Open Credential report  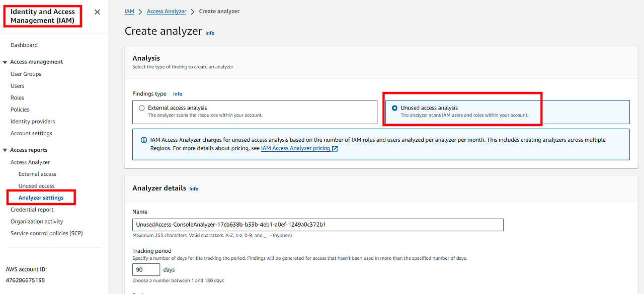[32, 210]
